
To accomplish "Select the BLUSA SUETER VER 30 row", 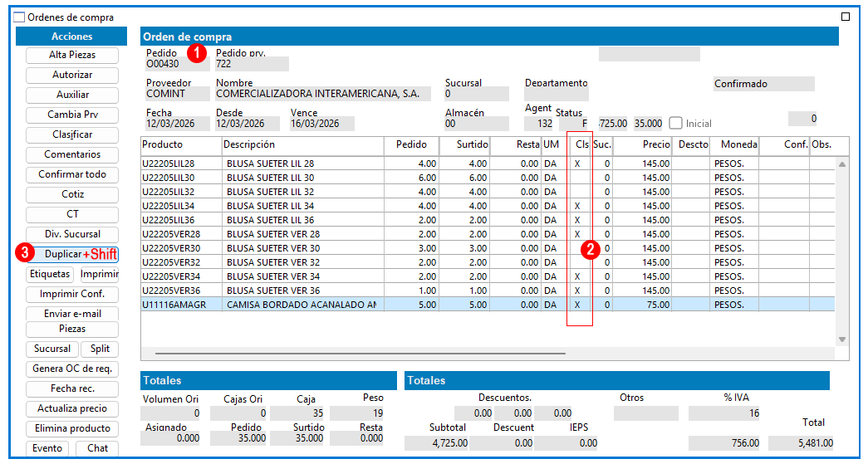I will [x=488, y=248].
